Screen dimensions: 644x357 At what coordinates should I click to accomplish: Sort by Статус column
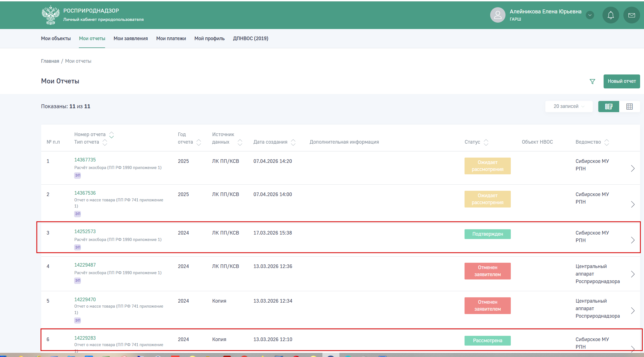(x=486, y=142)
